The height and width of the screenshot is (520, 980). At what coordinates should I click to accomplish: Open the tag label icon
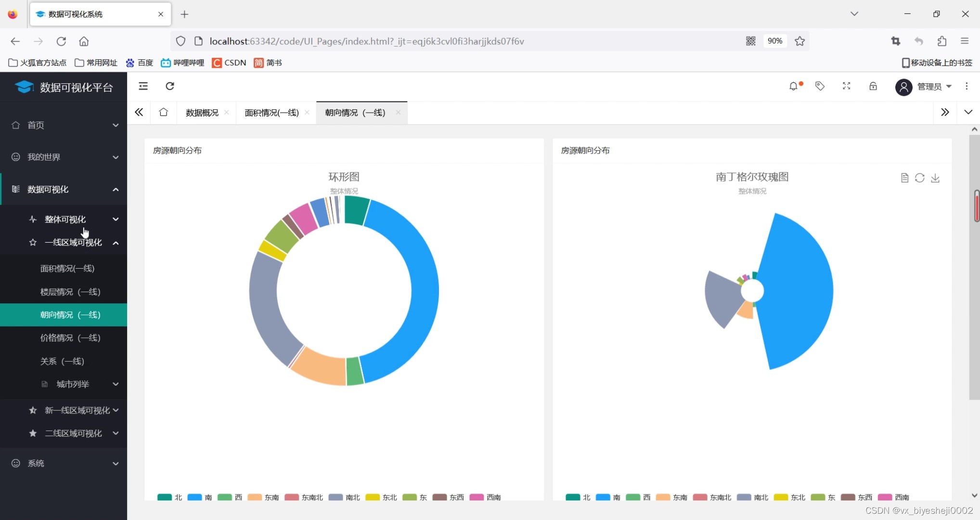tap(820, 86)
